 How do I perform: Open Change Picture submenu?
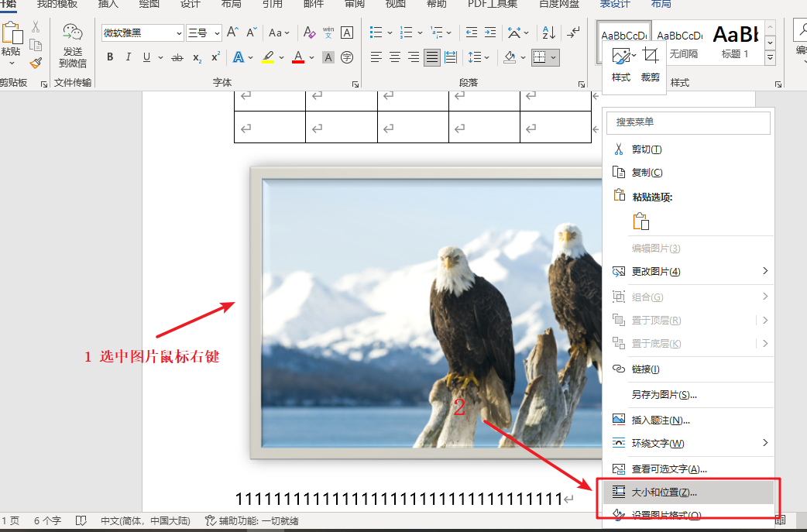click(x=689, y=271)
